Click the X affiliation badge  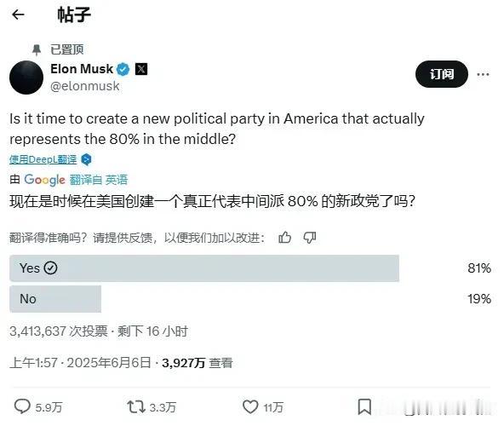coord(141,69)
